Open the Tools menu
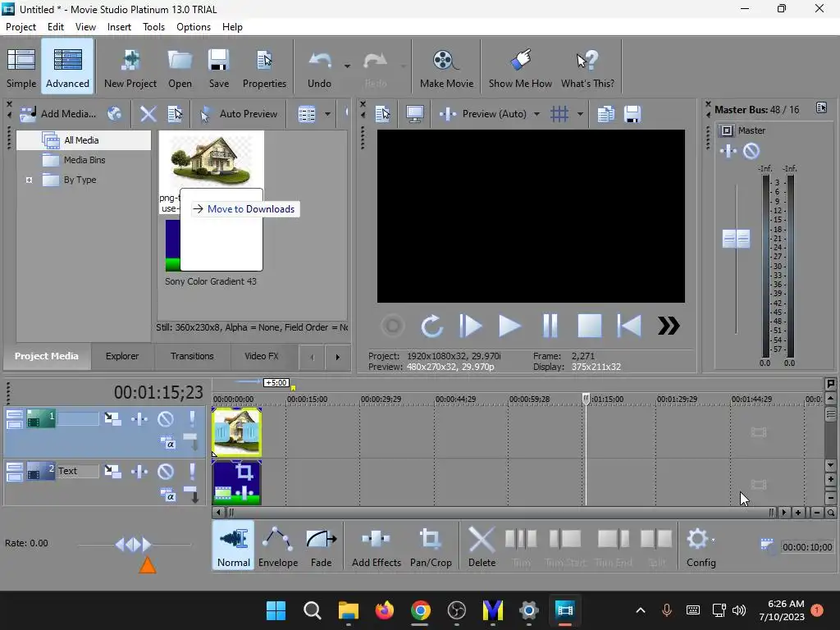 pos(153,27)
